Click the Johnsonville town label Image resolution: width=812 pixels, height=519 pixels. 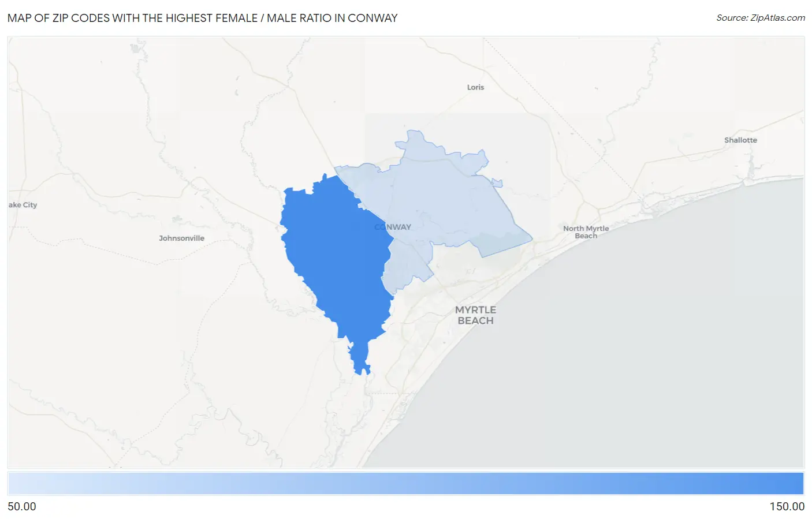181,238
